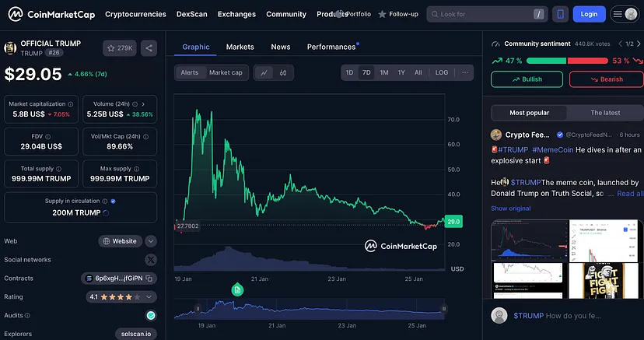Screen dimensions: 644x340
Task: Click the Login button
Action: click(x=589, y=14)
